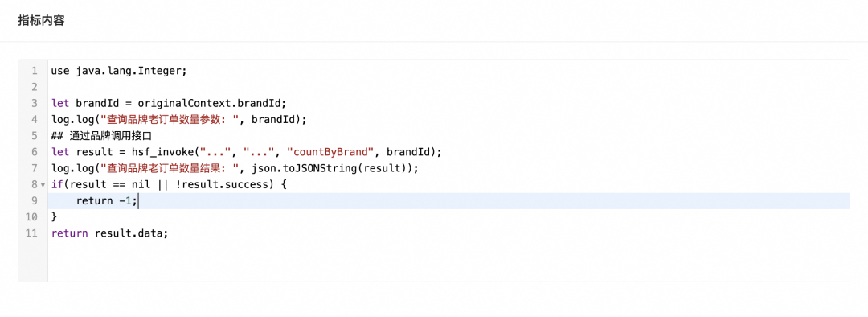Click line number 1 in the gutter

pos(35,71)
